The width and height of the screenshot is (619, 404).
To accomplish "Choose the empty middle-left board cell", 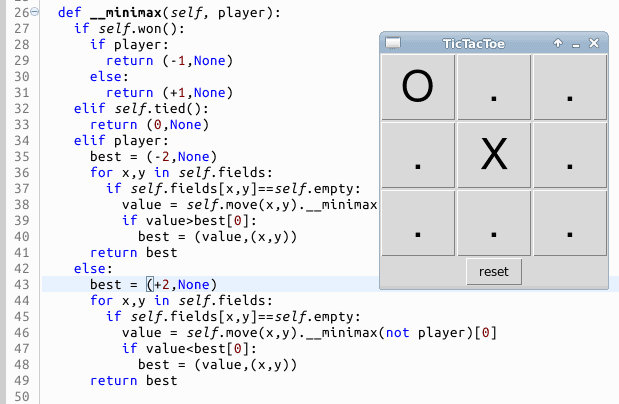I will 418,155.
